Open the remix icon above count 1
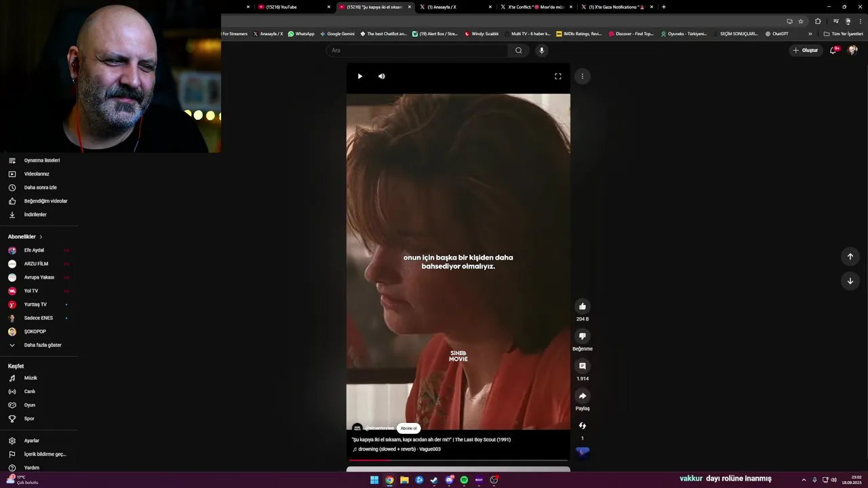The image size is (868, 488). [583, 426]
